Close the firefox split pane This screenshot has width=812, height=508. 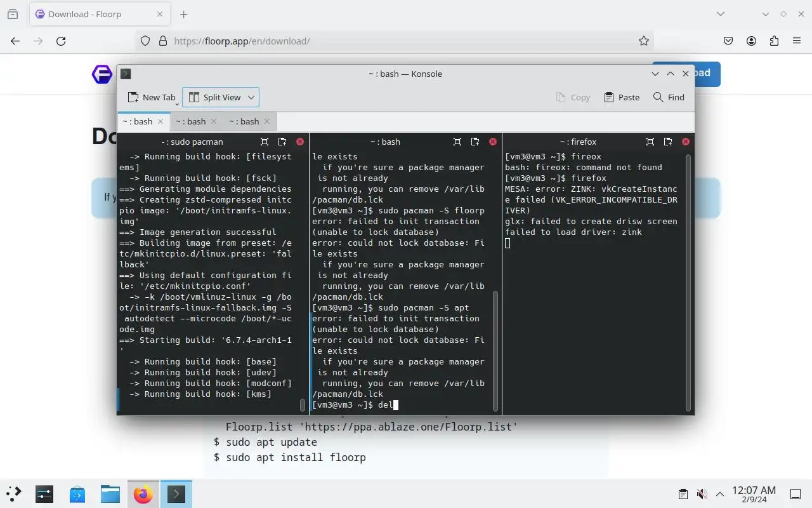coord(686,142)
